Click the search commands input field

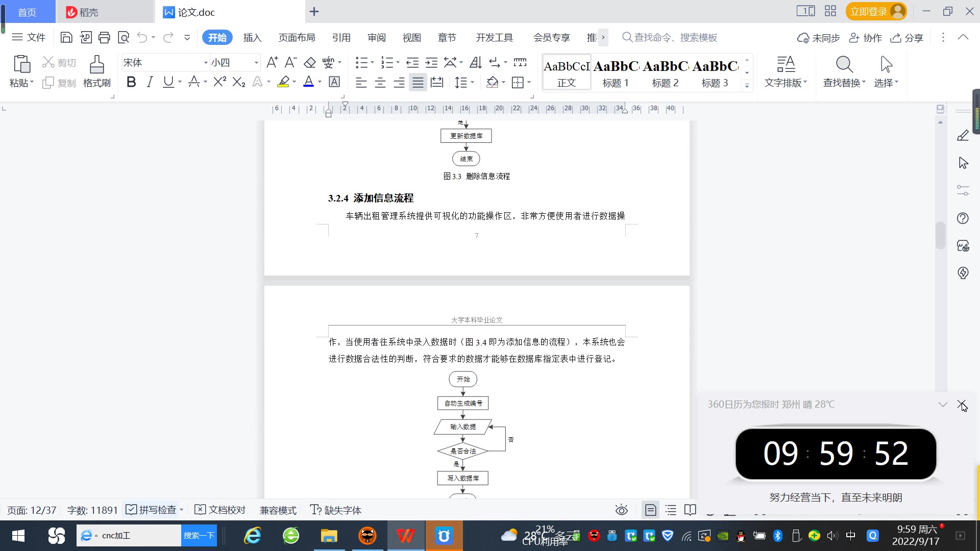click(675, 38)
